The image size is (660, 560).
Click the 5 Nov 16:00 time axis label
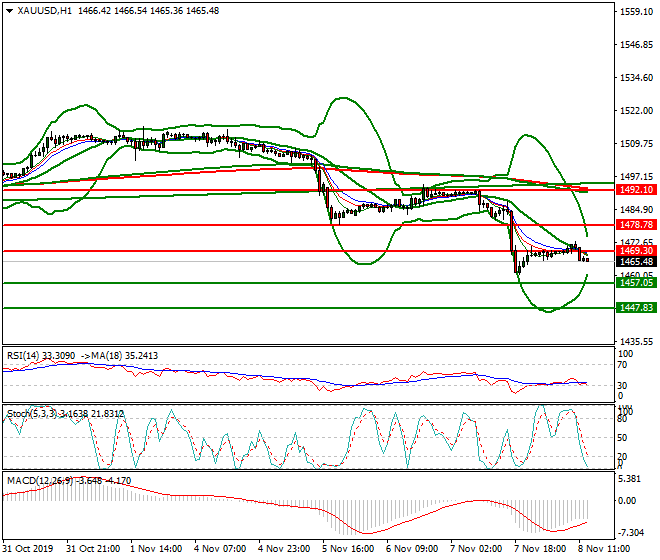[348, 549]
